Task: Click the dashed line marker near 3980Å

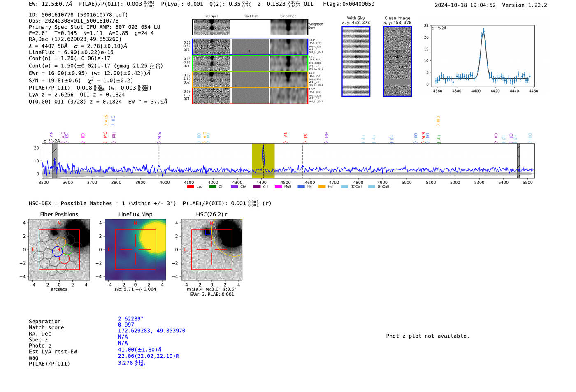Action: [159, 160]
